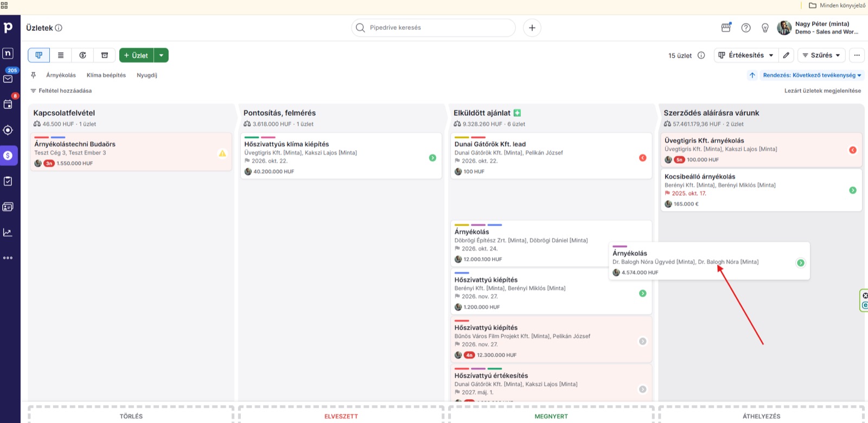The image size is (868, 423).
Task: Open the mail inbox sidebar icon
Action: click(8, 79)
